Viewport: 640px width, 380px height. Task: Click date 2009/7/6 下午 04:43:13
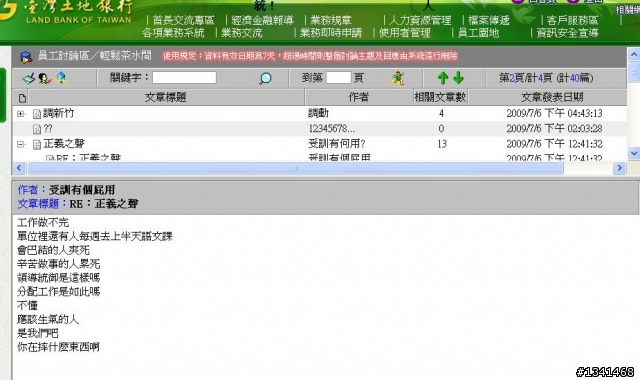point(554,113)
